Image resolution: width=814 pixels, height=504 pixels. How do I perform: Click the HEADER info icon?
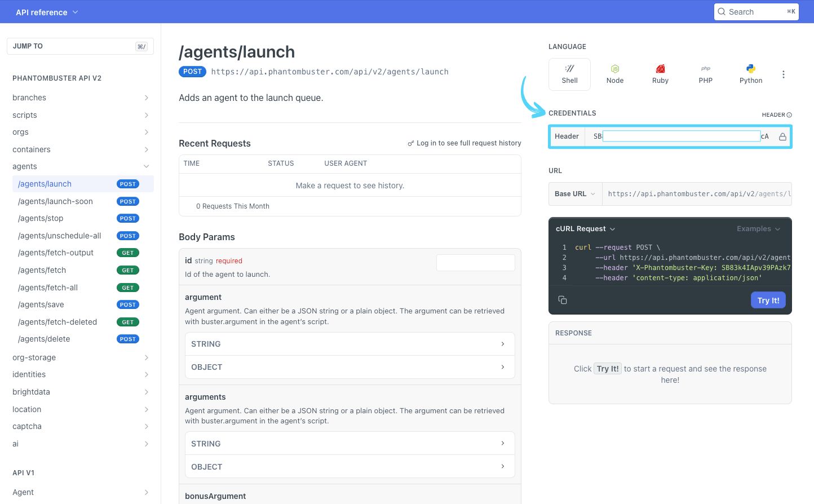click(x=789, y=115)
